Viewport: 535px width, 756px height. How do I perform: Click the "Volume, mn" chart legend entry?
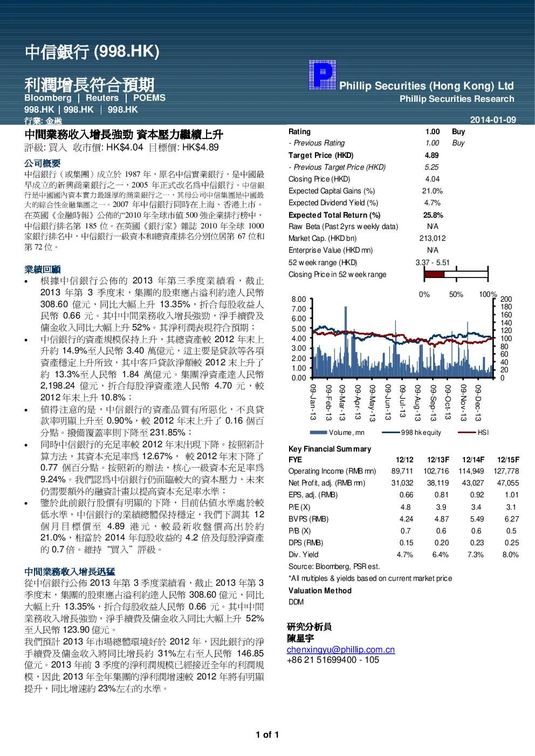pos(337,433)
